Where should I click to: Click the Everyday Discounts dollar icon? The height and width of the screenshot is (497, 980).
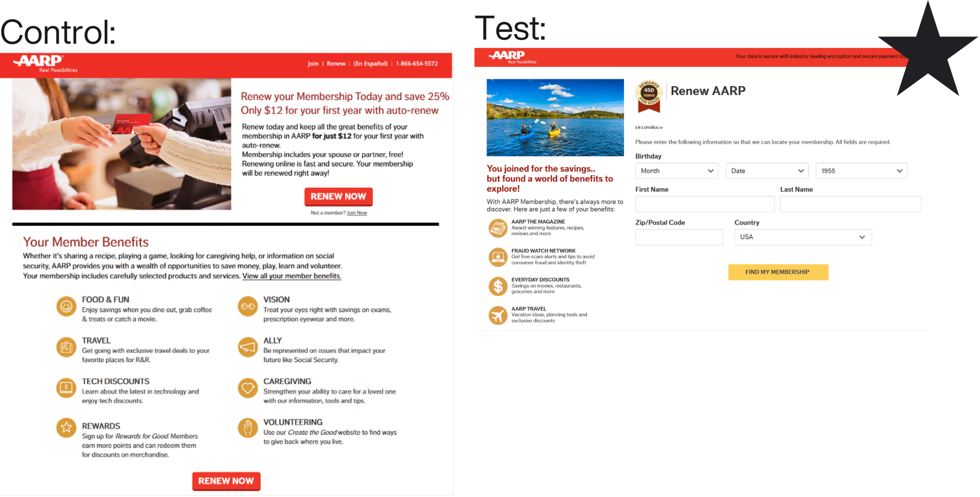pos(498,286)
